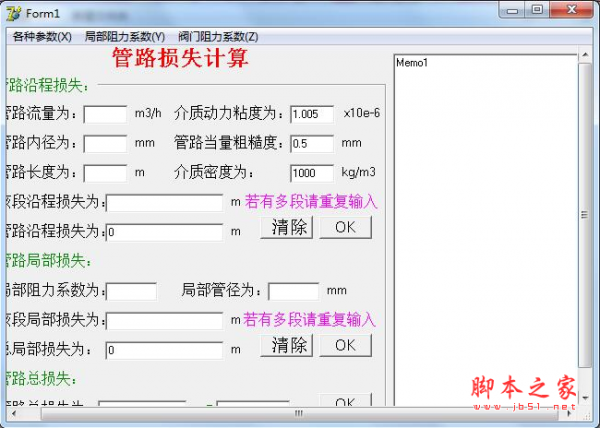Viewport: 600px width, 428px height.
Task: Click 清除 button in the 沿程损失 section
Action: pyautogui.click(x=287, y=227)
